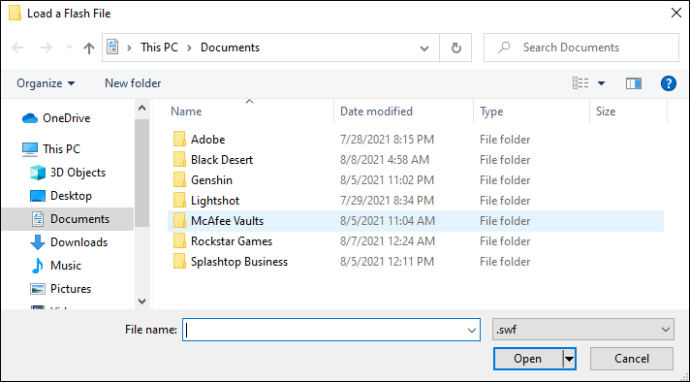Refresh the Documents folder view
Image resolution: width=690 pixels, height=382 pixels.
[456, 48]
